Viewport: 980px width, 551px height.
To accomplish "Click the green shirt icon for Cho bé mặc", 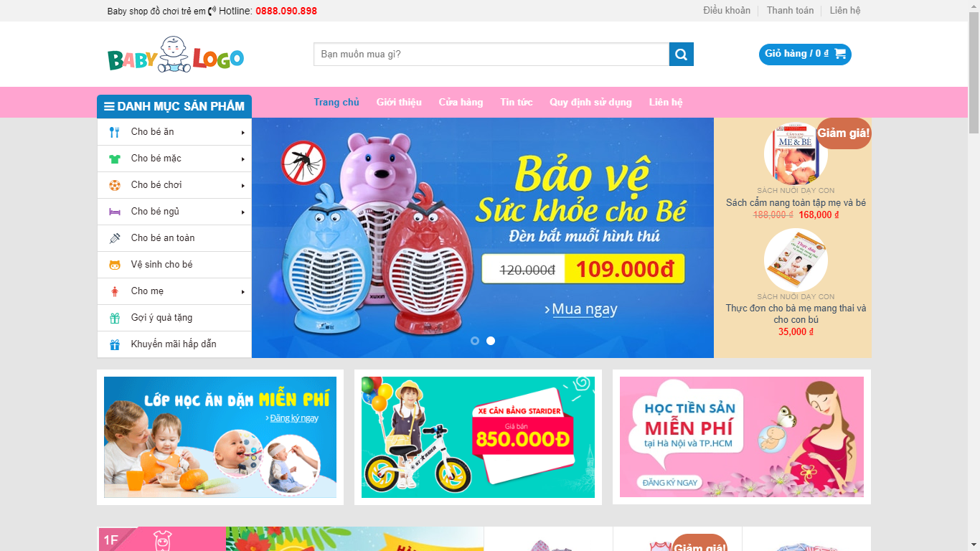I will [115, 159].
